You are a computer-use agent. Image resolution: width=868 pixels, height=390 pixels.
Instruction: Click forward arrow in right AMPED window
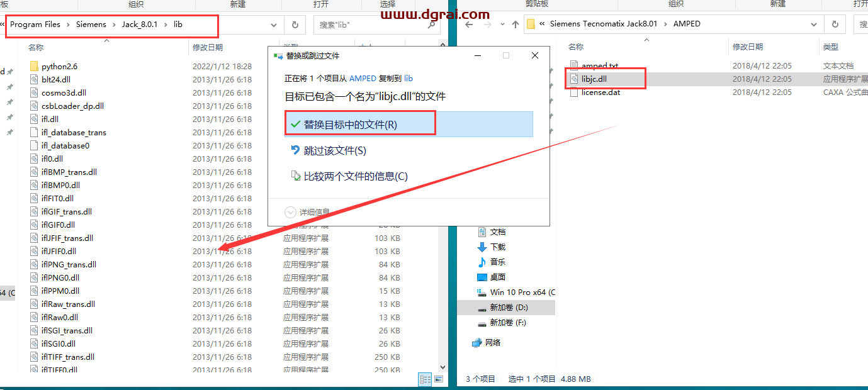488,25
